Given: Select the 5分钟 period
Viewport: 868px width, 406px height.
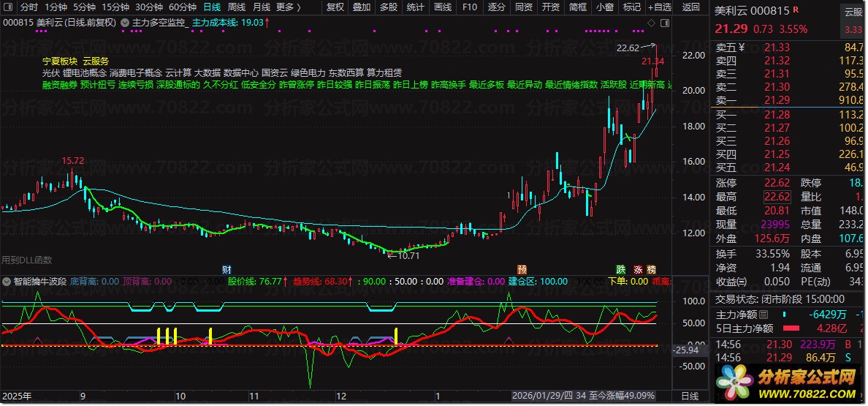Looking at the screenshot, I should point(84,7).
